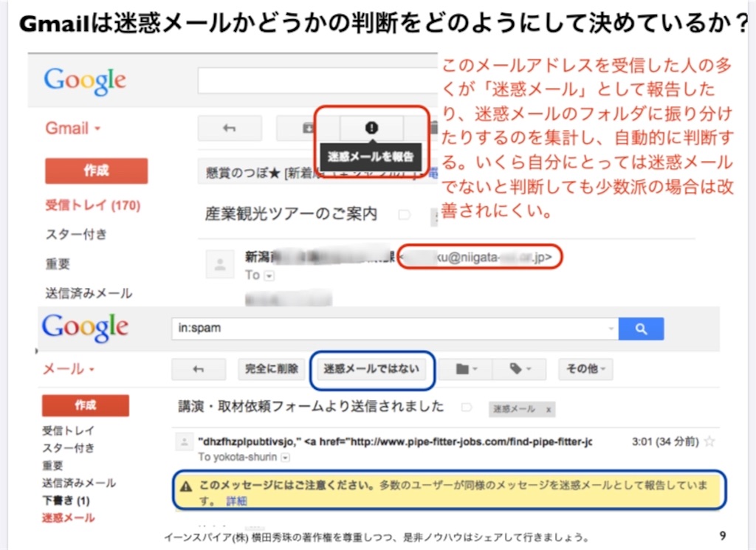Click lower red 作成 compose button
The image size is (756, 550).
86,405
